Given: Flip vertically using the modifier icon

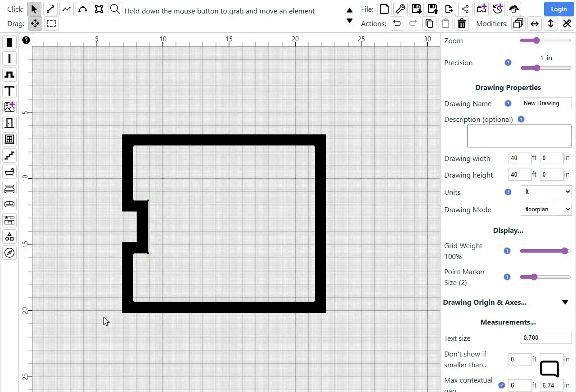Looking at the screenshot, I should point(550,23).
